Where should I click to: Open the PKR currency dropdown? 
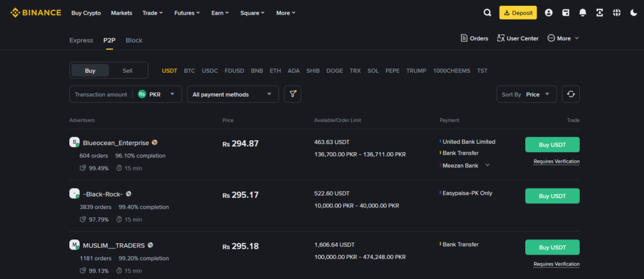(x=157, y=94)
